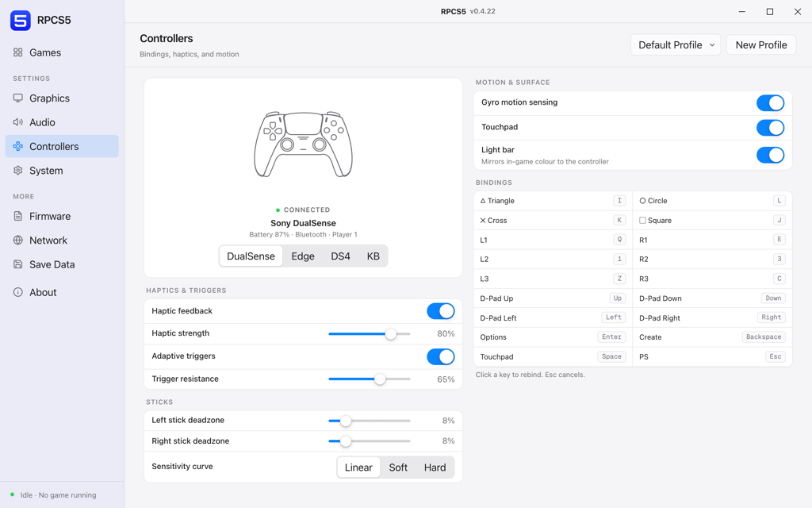The width and height of the screenshot is (812, 508).
Task: Click the Firmware document icon
Action: (18, 216)
